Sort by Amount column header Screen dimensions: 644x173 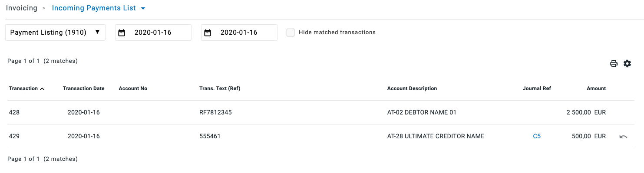(596, 88)
